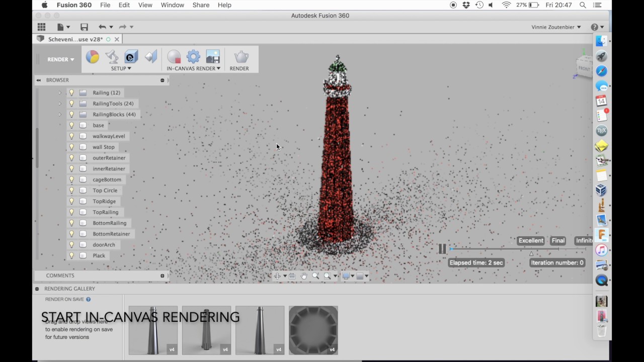Viewport: 644px width, 362px height.
Task: Toggle visibility bulb for Railing (12)
Action: pyautogui.click(x=71, y=93)
